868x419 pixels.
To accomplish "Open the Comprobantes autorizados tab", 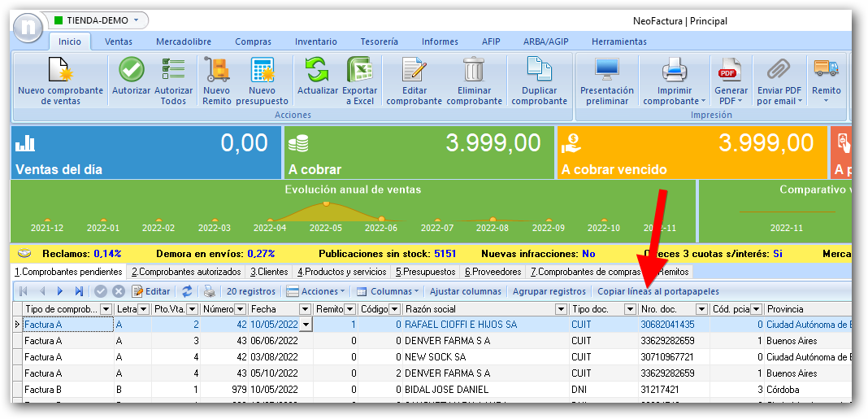I will (186, 272).
